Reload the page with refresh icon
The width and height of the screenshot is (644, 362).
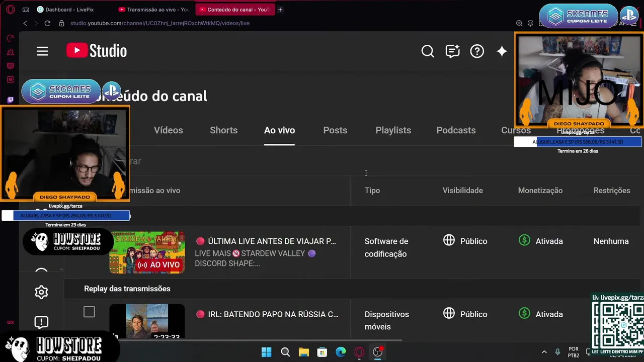click(47, 23)
